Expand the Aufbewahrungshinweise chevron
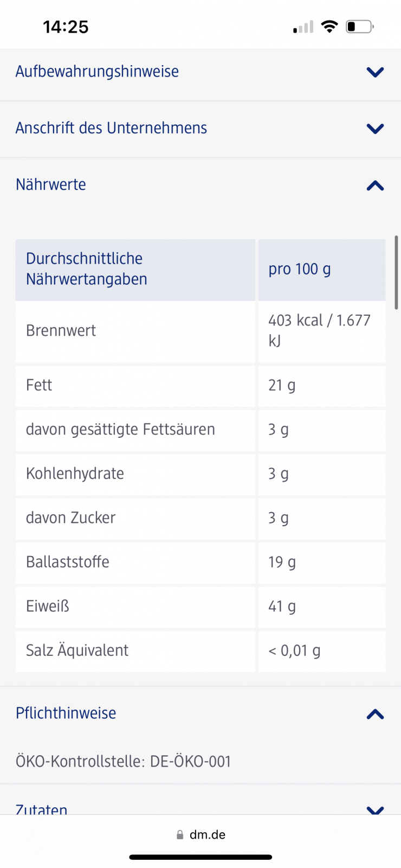 click(x=375, y=72)
